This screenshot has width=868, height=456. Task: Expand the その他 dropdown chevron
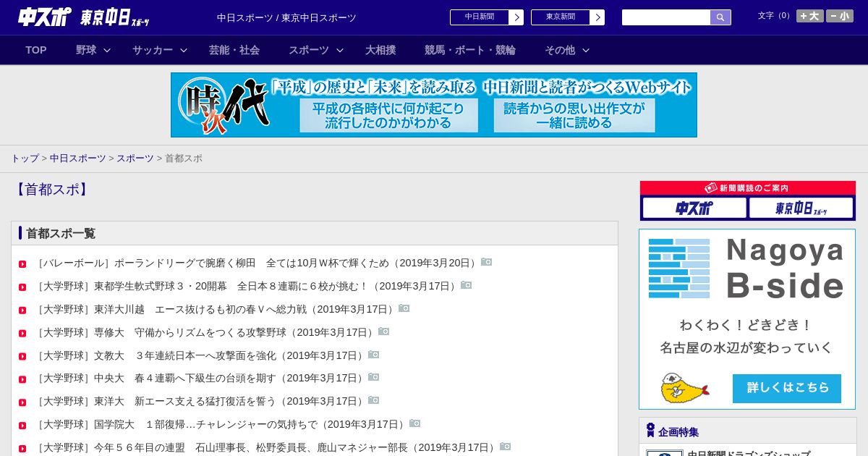[586, 50]
